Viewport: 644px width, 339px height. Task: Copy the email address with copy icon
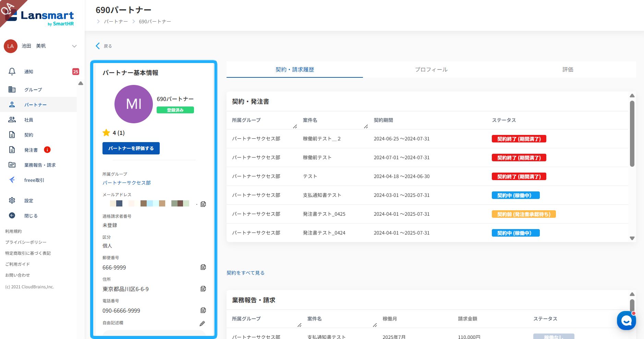[203, 204]
